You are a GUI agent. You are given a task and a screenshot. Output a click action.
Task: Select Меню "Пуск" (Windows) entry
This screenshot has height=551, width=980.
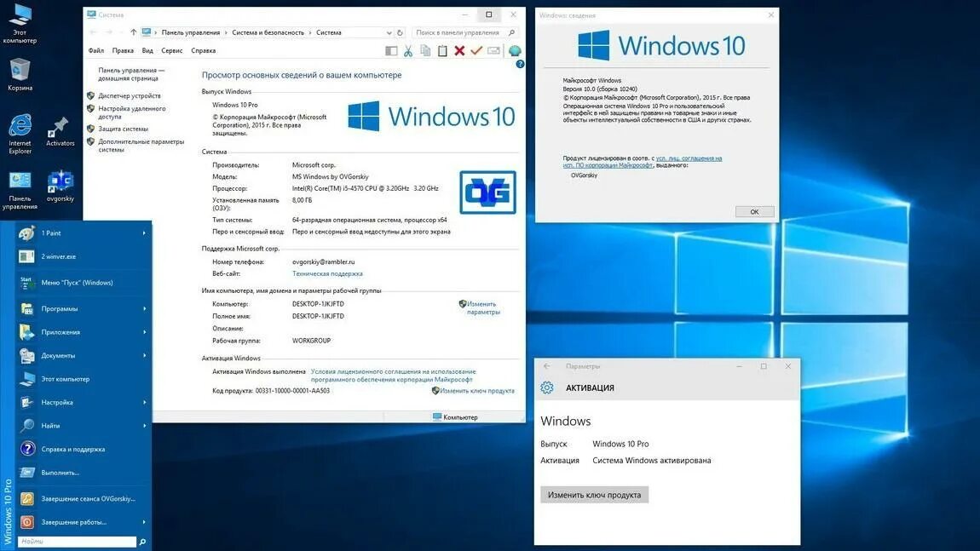pyautogui.click(x=84, y=283)
